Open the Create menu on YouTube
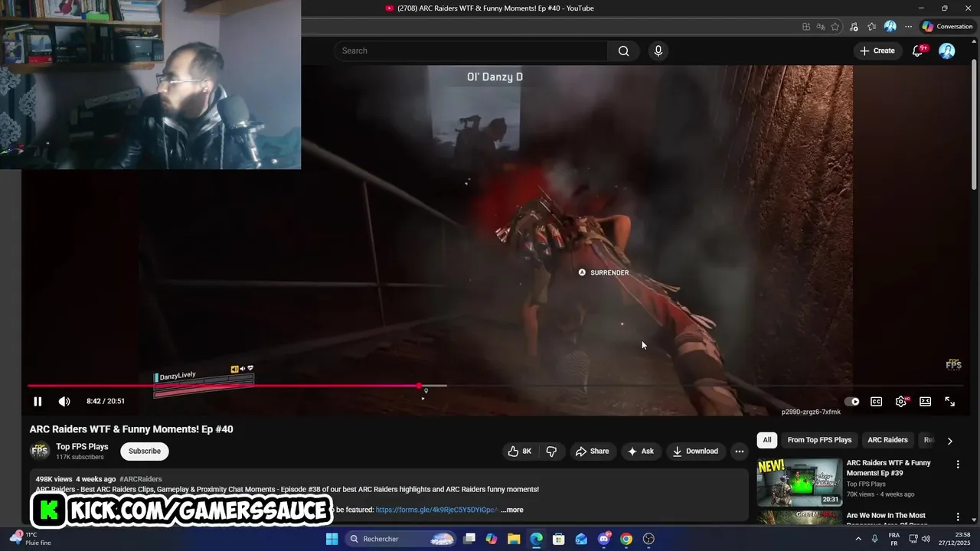Image resolution: width=980 pixels, height=551 pixels. click(877, 51)
